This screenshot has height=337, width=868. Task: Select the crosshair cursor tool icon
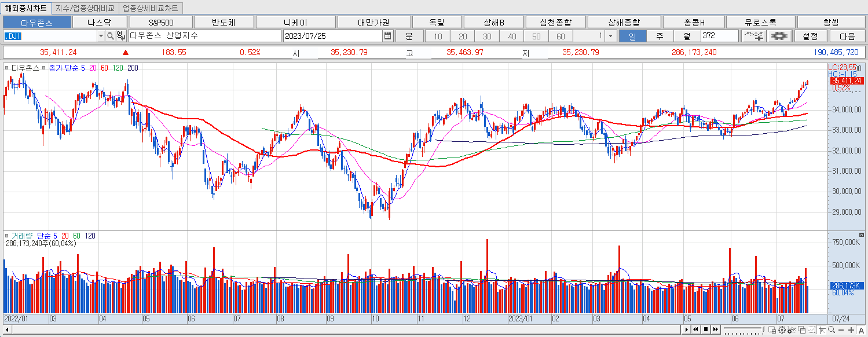coord(822,330)
